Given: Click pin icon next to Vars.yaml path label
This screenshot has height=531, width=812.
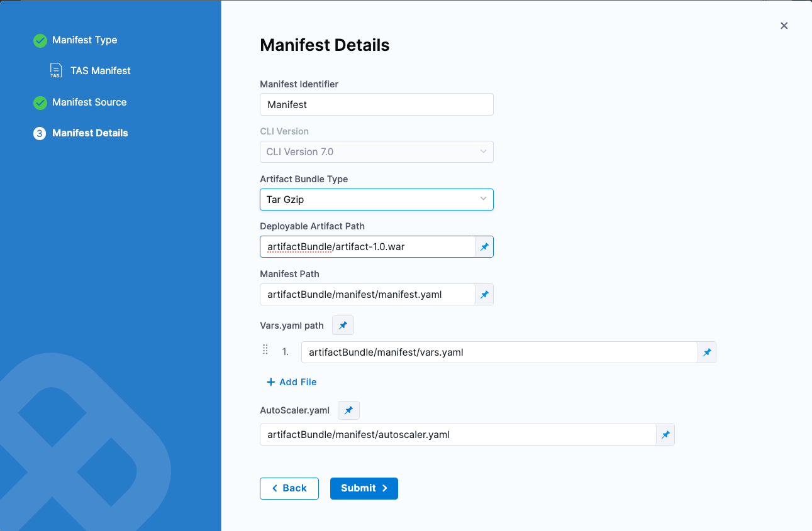Looking at the screenshot, I should 343,326.
